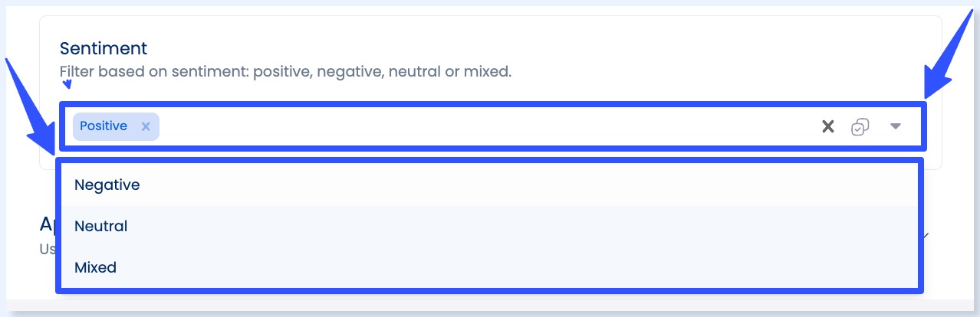Clear all selected sentiment values
The image size is (980, 317).
click(x=828, y=127)
